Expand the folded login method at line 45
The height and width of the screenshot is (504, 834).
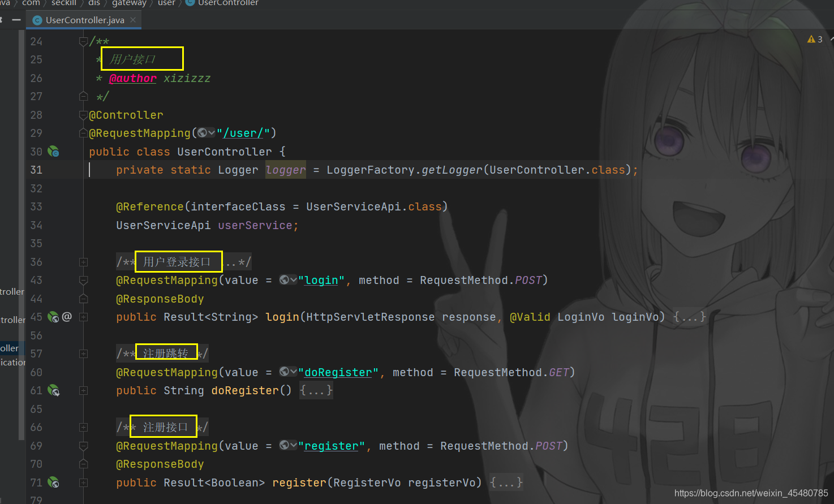tap(83, 317)
